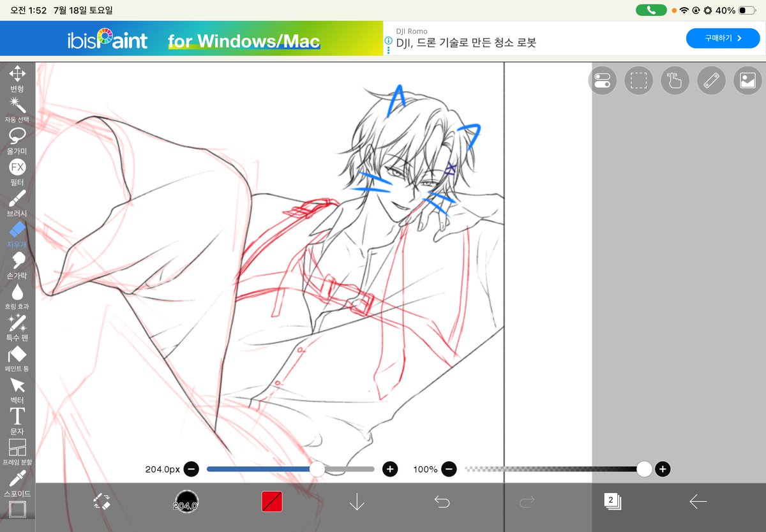Open the DJI 드론 기술로 만든 청소 로봇 ad text
The image size is (766, 532).
coord(465,43)
